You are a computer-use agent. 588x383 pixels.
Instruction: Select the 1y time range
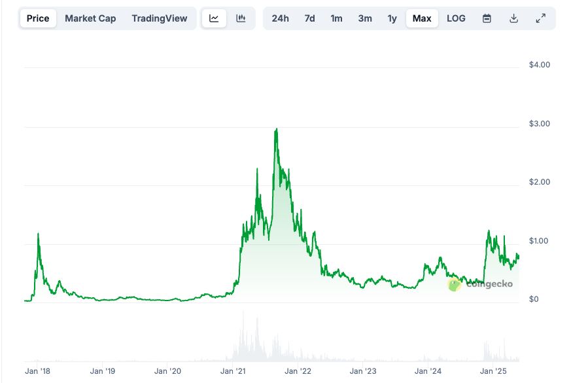pyautogui.click(x=392, y=18)
